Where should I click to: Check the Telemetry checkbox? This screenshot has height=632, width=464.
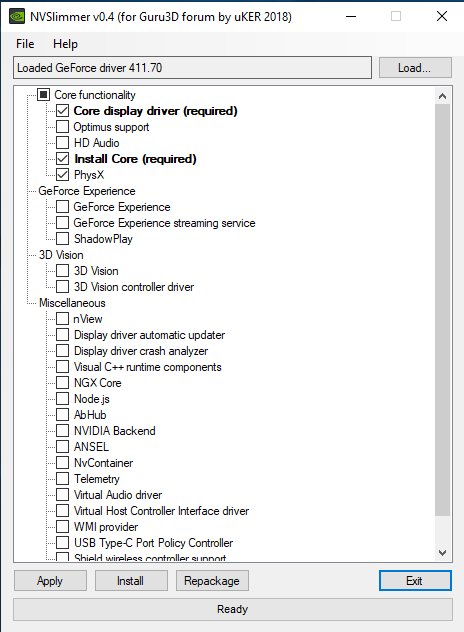(x=62, y=478)
